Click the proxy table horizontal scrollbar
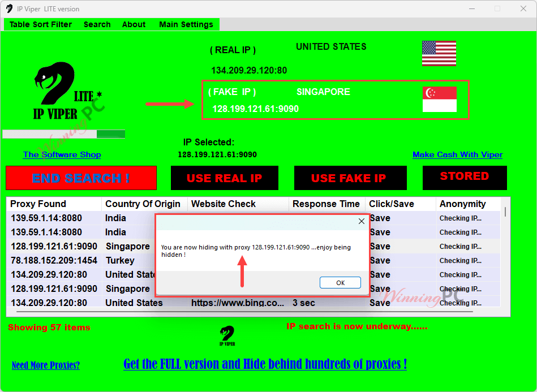 pyautogui.click(x=245, y=312)
